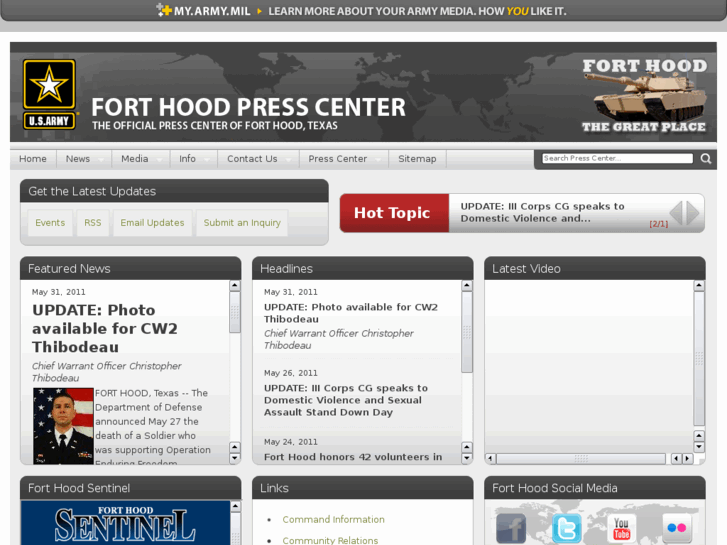Click Featured News scrollbar thumb

[x=235, y=312]
